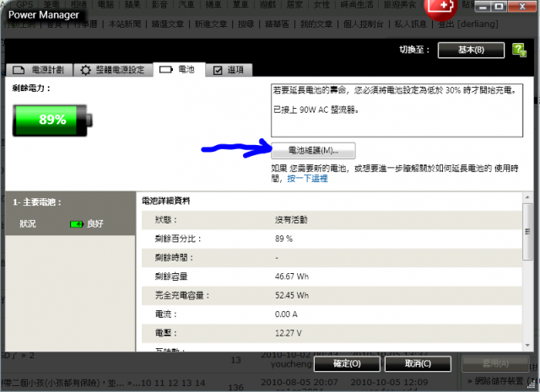Click the 89% battery level graphic
Screen dimensions: 540x392
pos(52,120)
